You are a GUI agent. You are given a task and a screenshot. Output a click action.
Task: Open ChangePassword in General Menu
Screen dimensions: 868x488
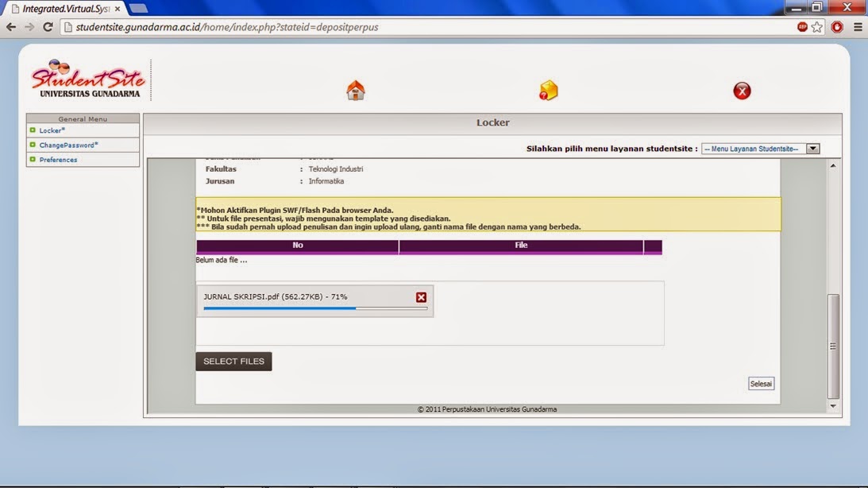[68, 145]
